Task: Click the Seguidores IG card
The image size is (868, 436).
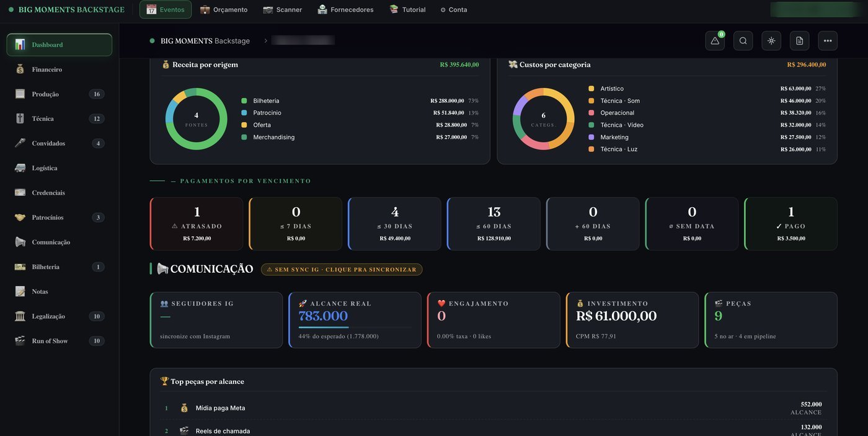Action: (216, 320)
